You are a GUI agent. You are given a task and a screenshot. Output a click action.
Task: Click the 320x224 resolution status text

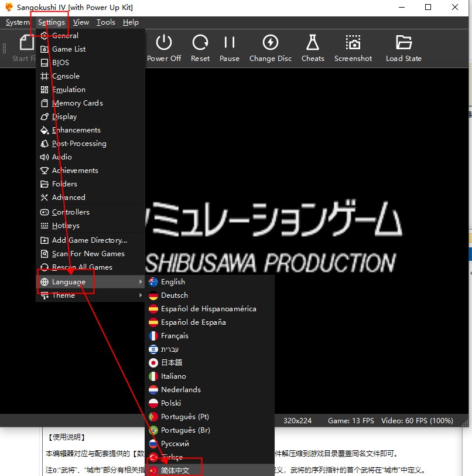click(x=297, y=421)
